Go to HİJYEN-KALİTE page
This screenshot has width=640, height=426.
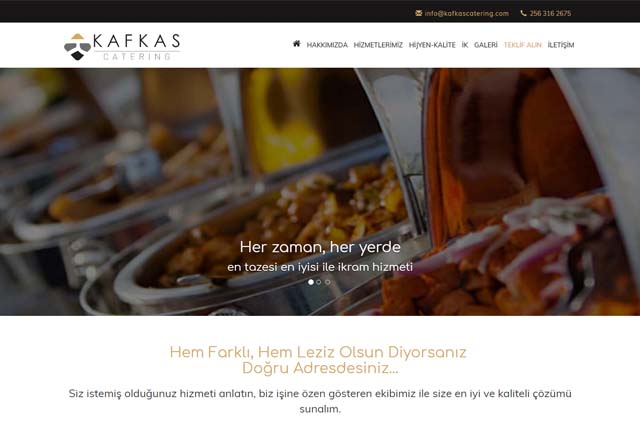coord(432,45)
